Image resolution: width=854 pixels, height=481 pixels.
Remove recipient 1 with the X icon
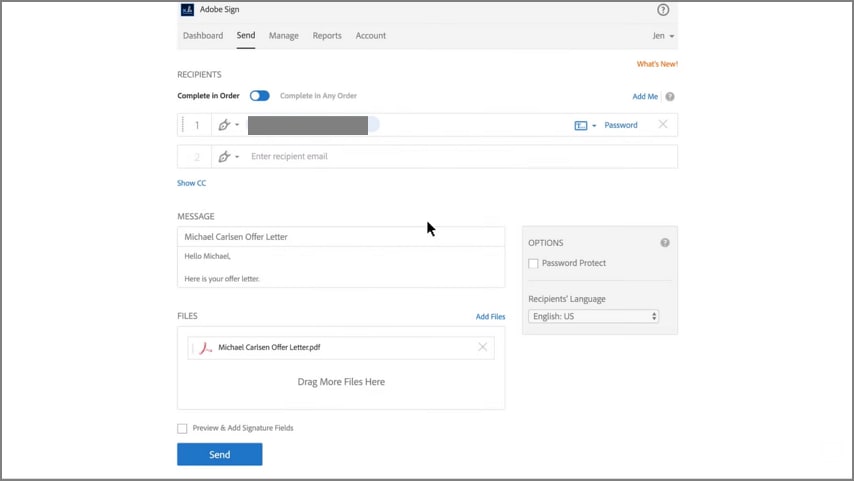tap(663, 125)
